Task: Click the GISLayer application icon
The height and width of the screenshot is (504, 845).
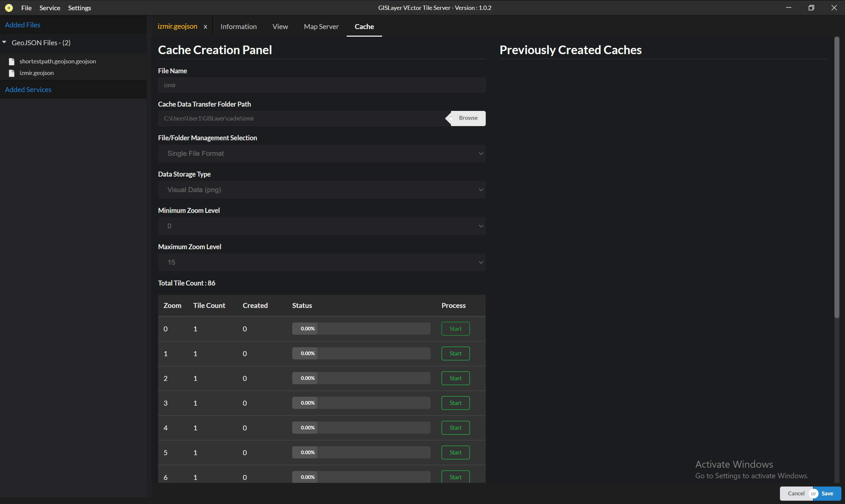Action: (x=8, y=8)
